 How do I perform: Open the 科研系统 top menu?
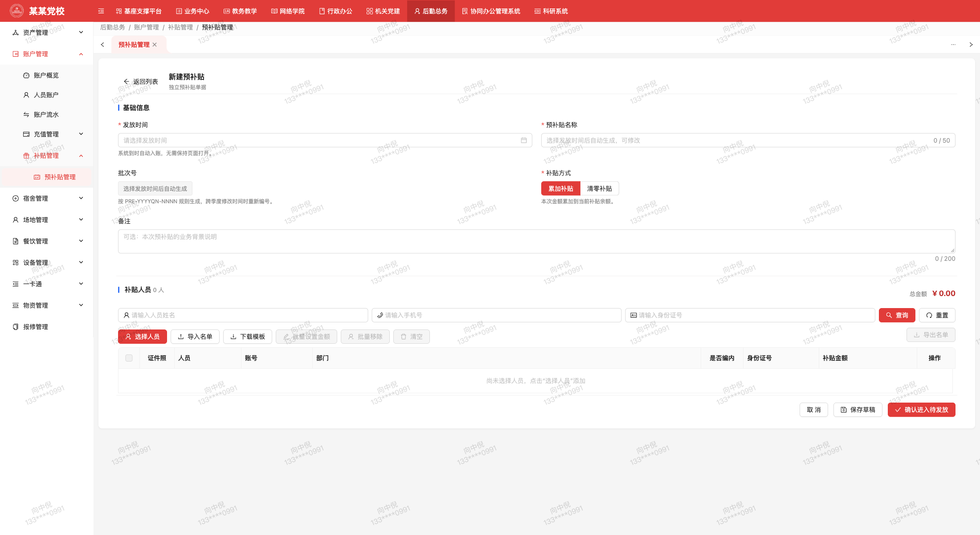pos(551,11)
